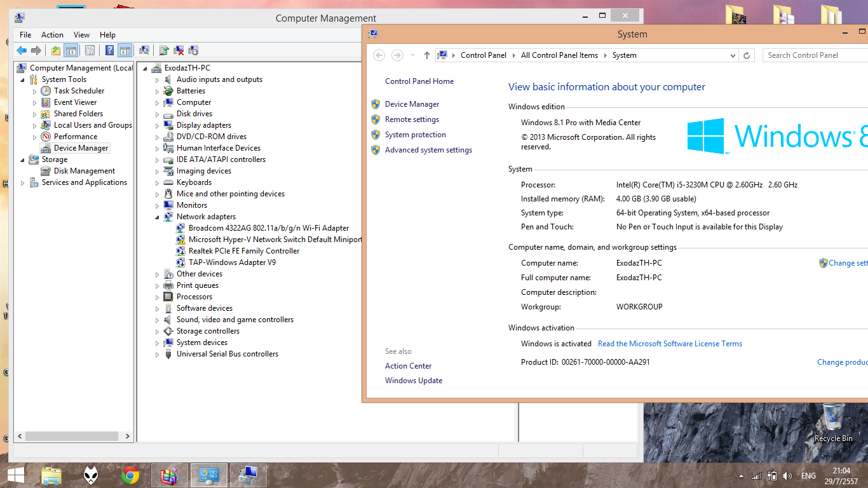This screenshot has height=488, width=868.
Task: Show hidden system tray icons
Action: pyautogui.click(x=741, y=476)
